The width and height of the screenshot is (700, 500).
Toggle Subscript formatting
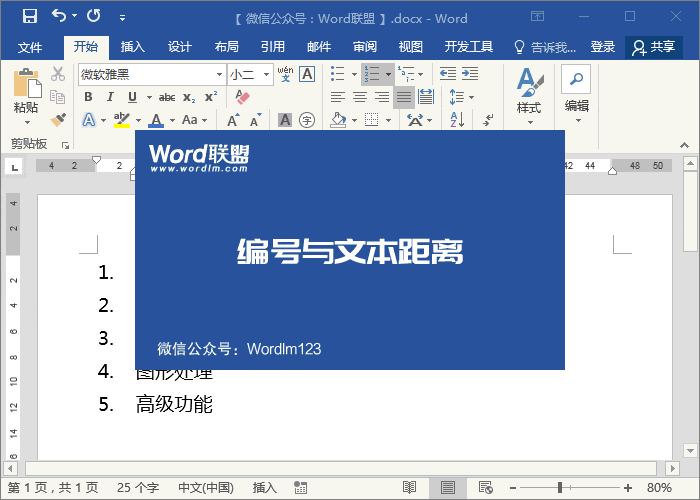pyautogui.click(x=189, y=98)
